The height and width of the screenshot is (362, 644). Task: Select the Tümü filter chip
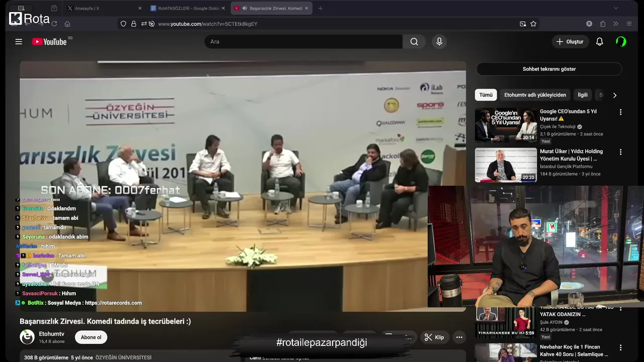[x=486, y=95]
